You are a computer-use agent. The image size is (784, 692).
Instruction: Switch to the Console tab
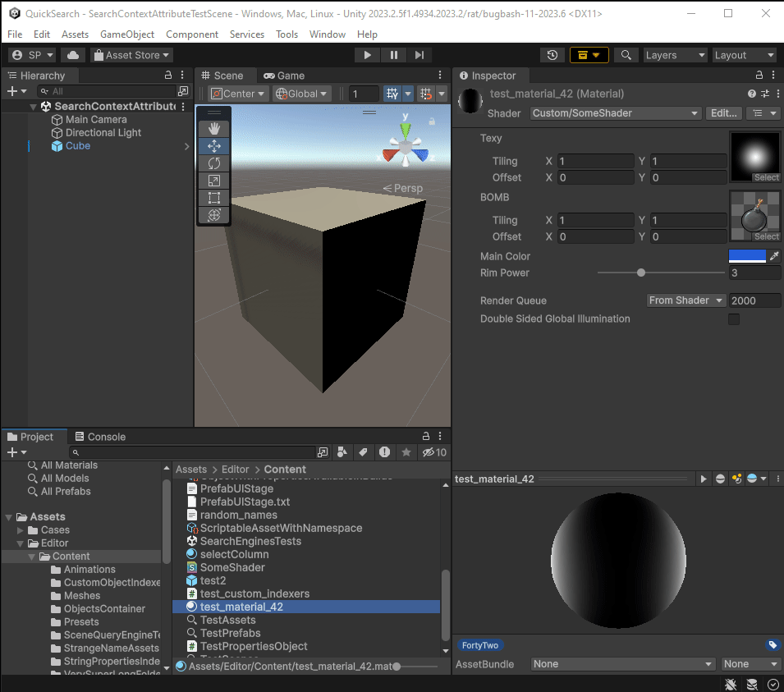99,437
